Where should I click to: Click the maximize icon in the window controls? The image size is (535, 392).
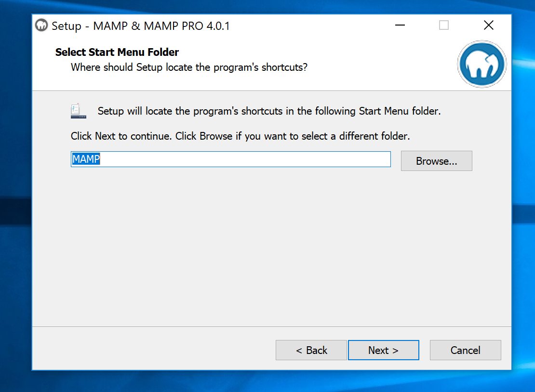[x=443, y=25]
